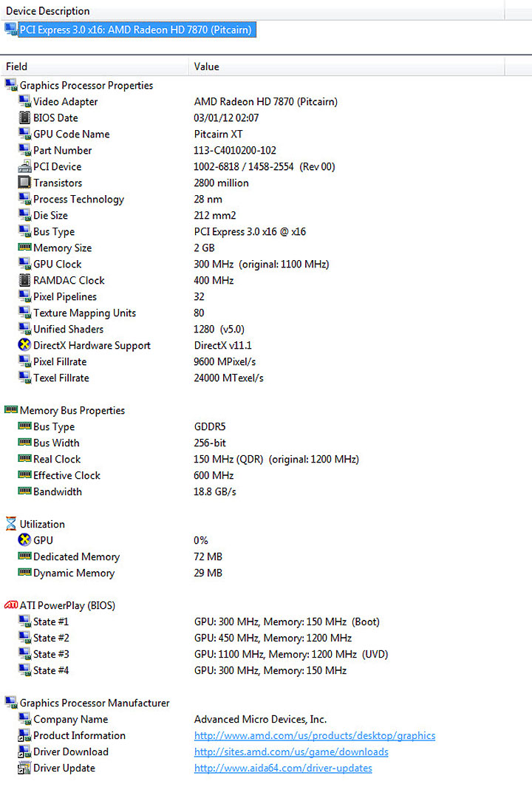Screen dimensions: 532x787
Task: Select the Process Technology field
Action: 78,200
